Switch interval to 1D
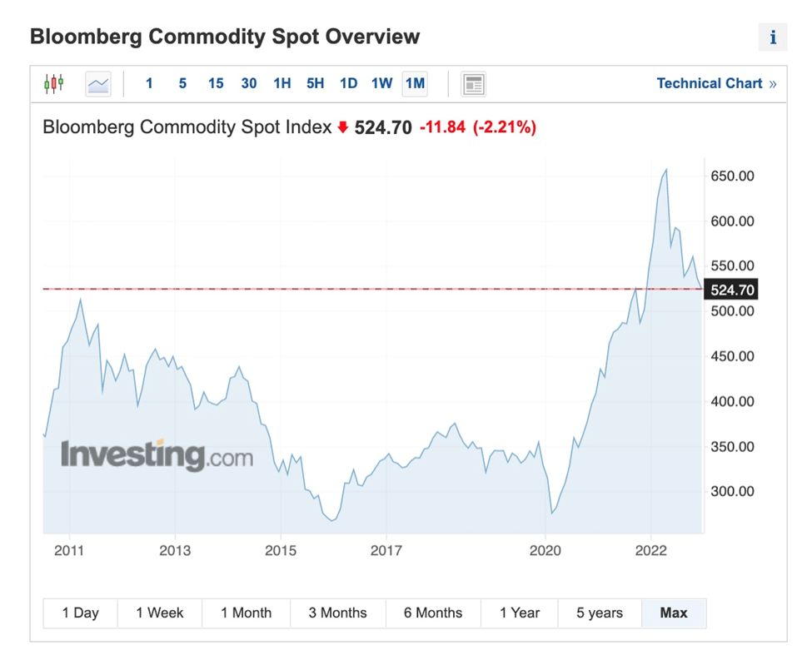 tap(349, 83)
